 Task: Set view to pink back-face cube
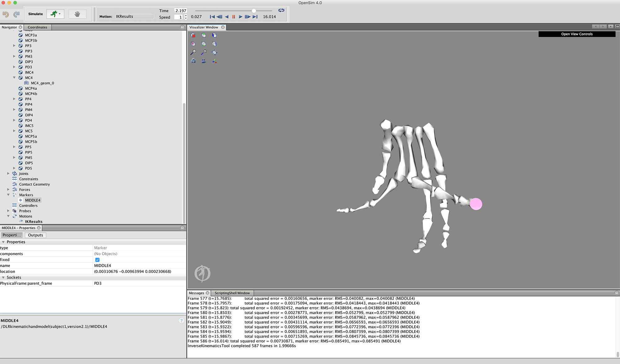click(x=193, y=44)
